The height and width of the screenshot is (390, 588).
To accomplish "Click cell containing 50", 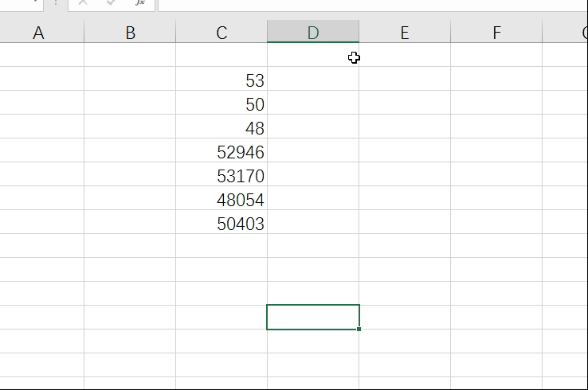I will point(221,103).
